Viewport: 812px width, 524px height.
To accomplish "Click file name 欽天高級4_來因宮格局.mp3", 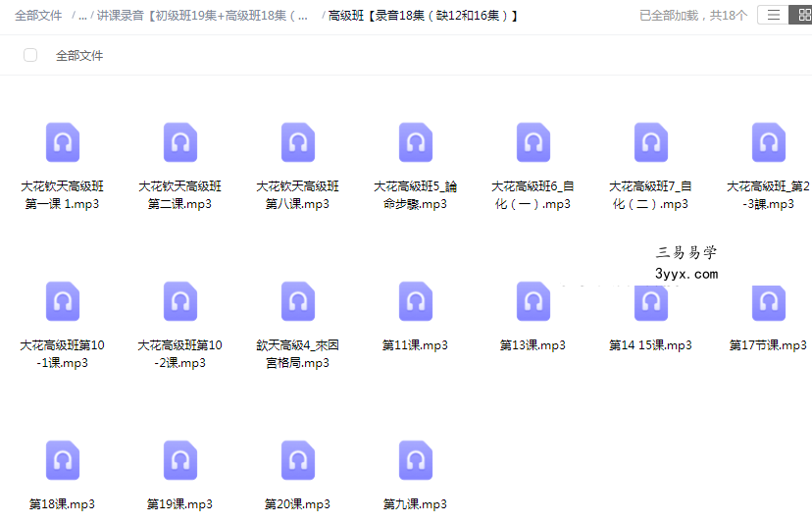I will click(297, 354).
